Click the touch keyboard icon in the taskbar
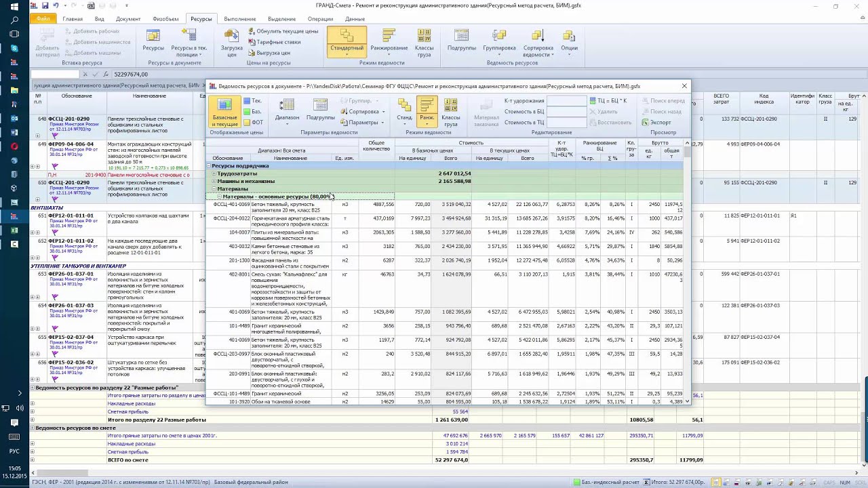 click(14, 436)
